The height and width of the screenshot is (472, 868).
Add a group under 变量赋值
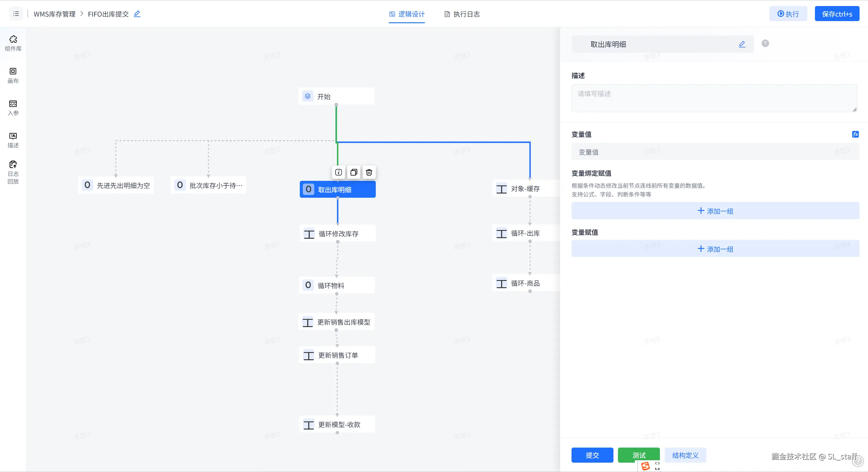coord(715,249)
